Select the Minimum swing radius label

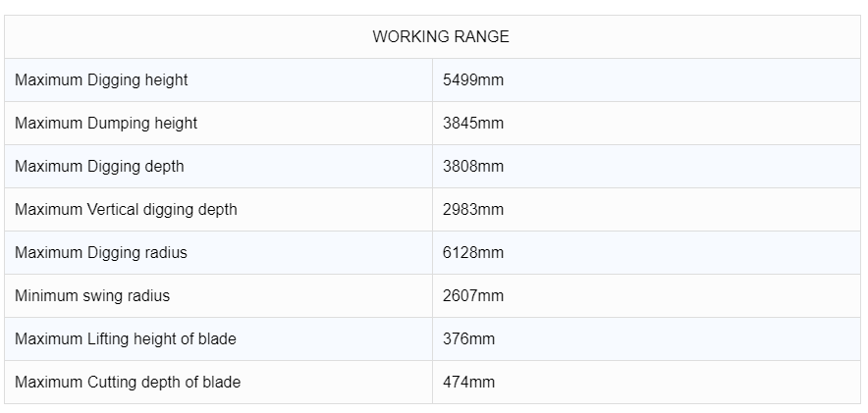coord(92,296)
